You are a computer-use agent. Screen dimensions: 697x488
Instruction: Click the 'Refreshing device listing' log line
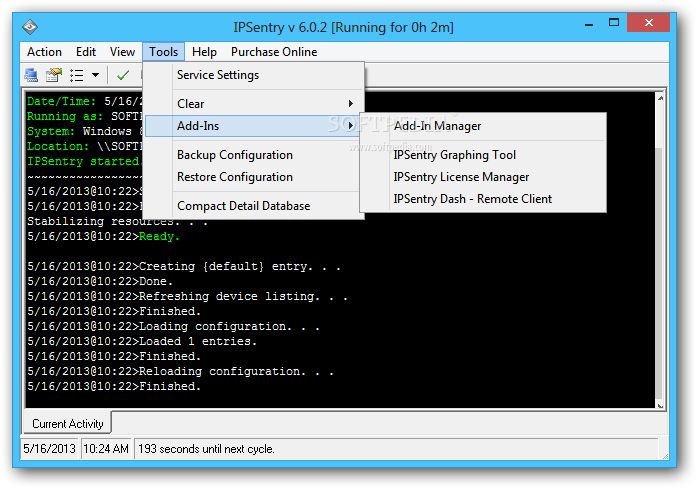pos(187,296)
